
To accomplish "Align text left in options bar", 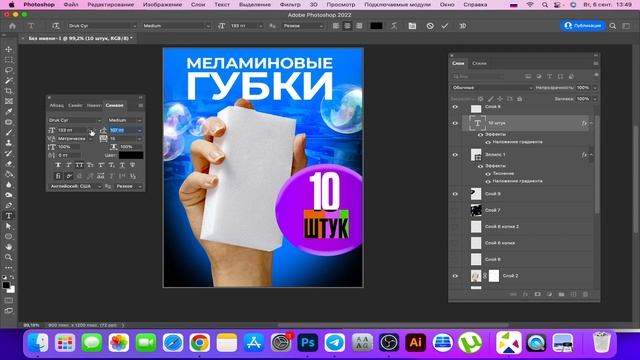I will pos(336,26).
